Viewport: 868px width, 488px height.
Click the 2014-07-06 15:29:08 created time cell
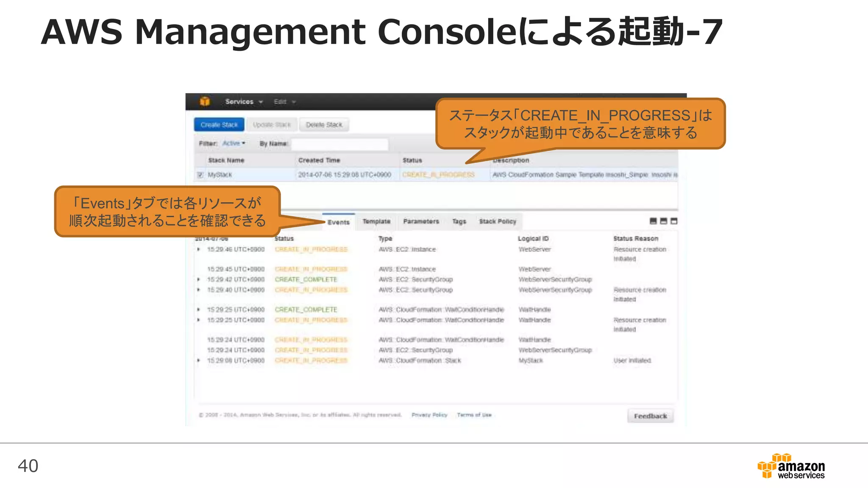point(345,175)
